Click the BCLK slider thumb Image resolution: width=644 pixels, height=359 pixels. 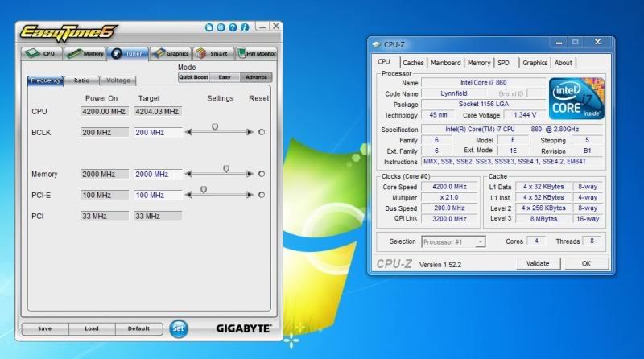(x=215, y=127)
